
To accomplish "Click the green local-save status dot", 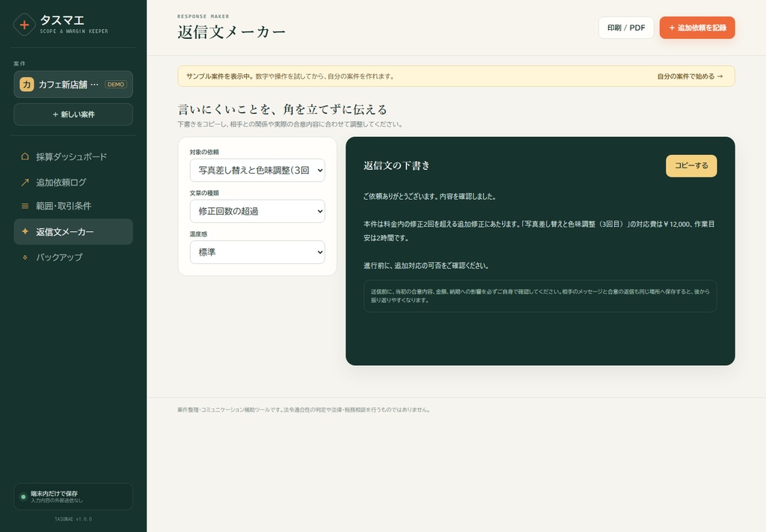I will coord(23,497).
